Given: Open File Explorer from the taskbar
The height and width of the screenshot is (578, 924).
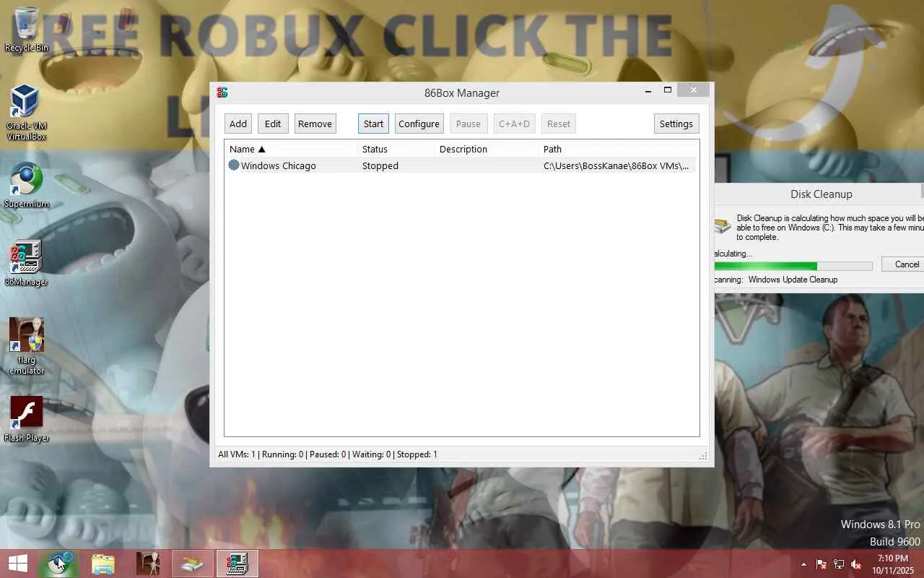Looking at the screenshot, I should tap(103, 564).
